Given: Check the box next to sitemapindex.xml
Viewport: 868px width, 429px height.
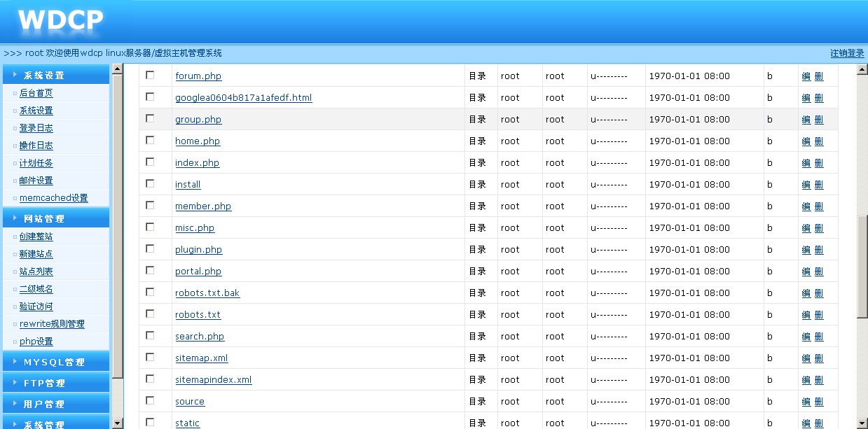Looking at the screenshot, I should click(x=150, y=379).
